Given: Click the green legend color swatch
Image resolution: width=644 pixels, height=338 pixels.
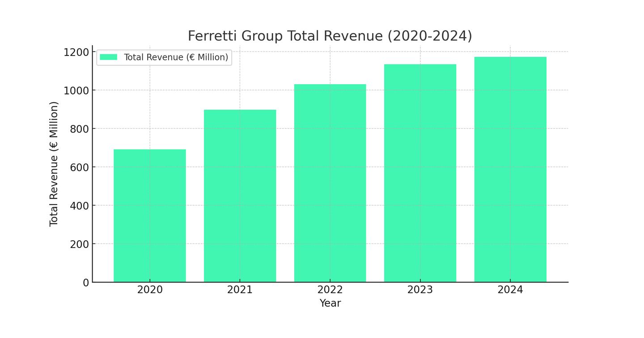Looking at the screenshot, I should pos(108,57).
